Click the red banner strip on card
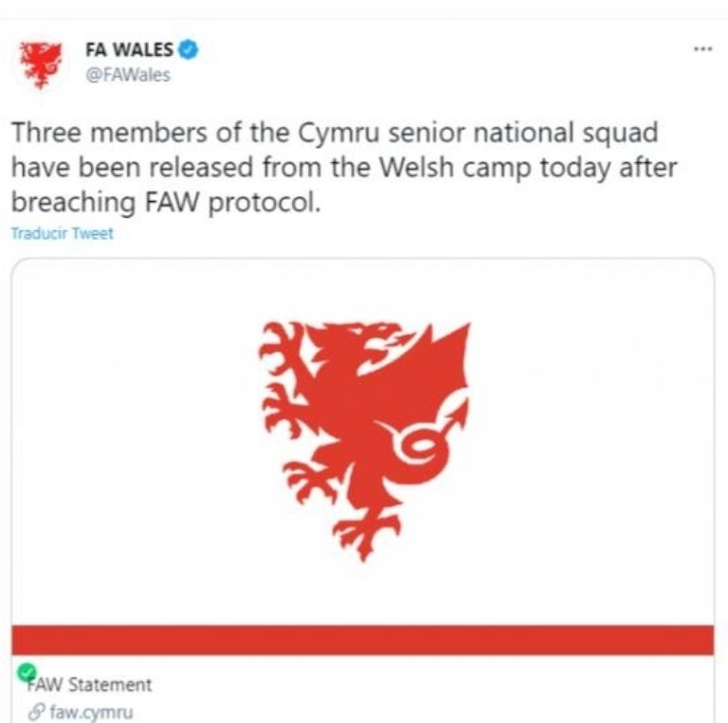The width and height of the screenshot is (728, 723). coord(363,640)
